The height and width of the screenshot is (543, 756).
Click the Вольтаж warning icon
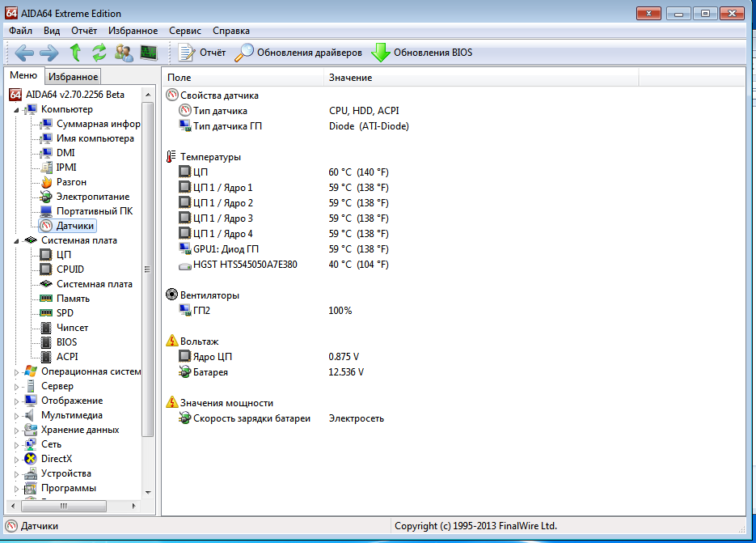pos(172,341)
